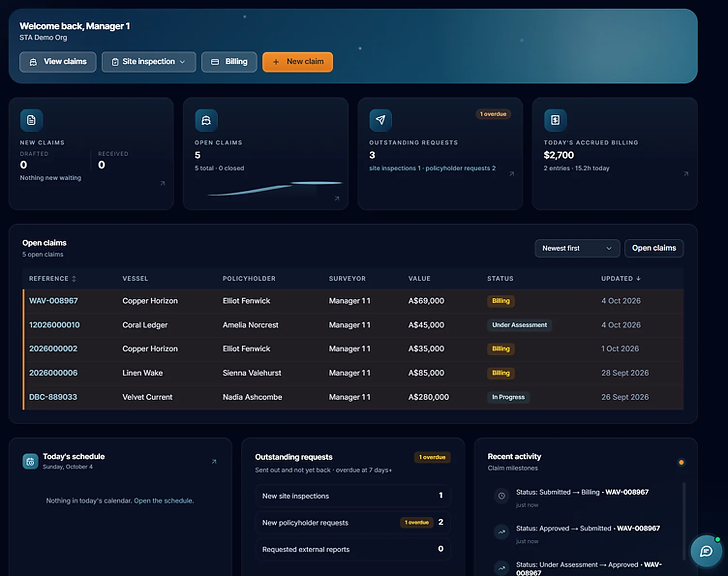Image resolution: width=728 pixels, height=576 pixels.
Task: Open claim 2026000006
Action: pos(53,373)
